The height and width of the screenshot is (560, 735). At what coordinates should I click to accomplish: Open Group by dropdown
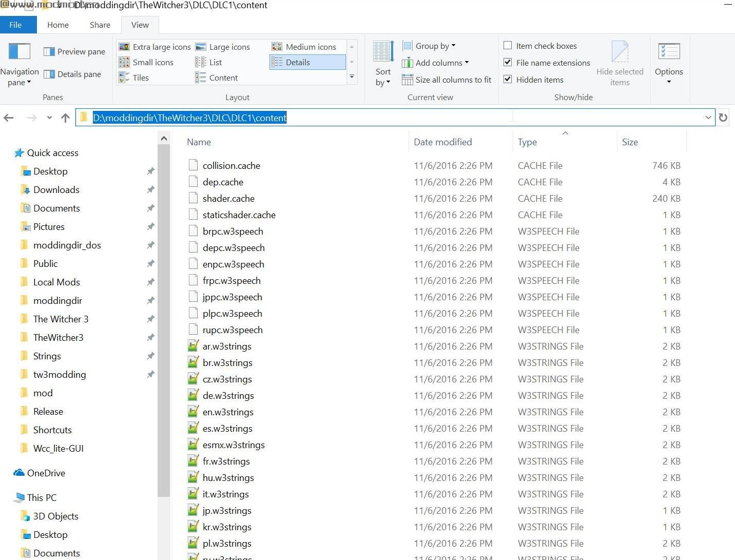tap(429, 46)
